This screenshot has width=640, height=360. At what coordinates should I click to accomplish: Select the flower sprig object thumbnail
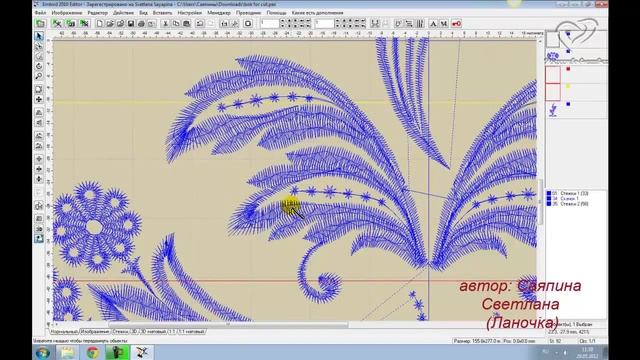(553, 110)
